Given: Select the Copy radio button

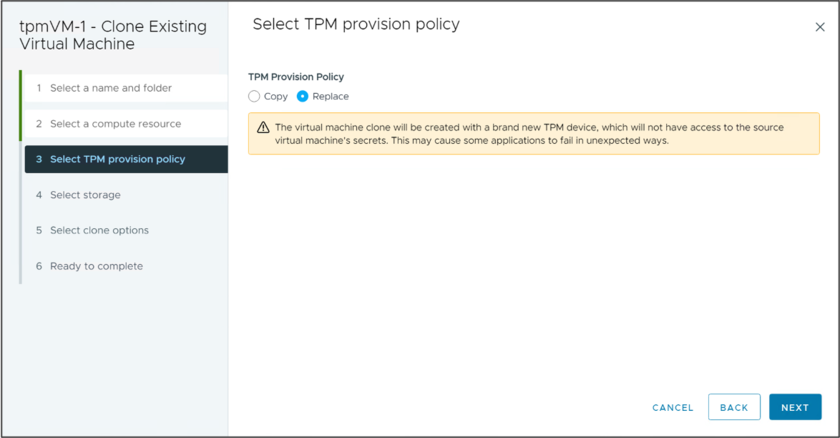Looking at the screenshot, I should coord(254,96).
